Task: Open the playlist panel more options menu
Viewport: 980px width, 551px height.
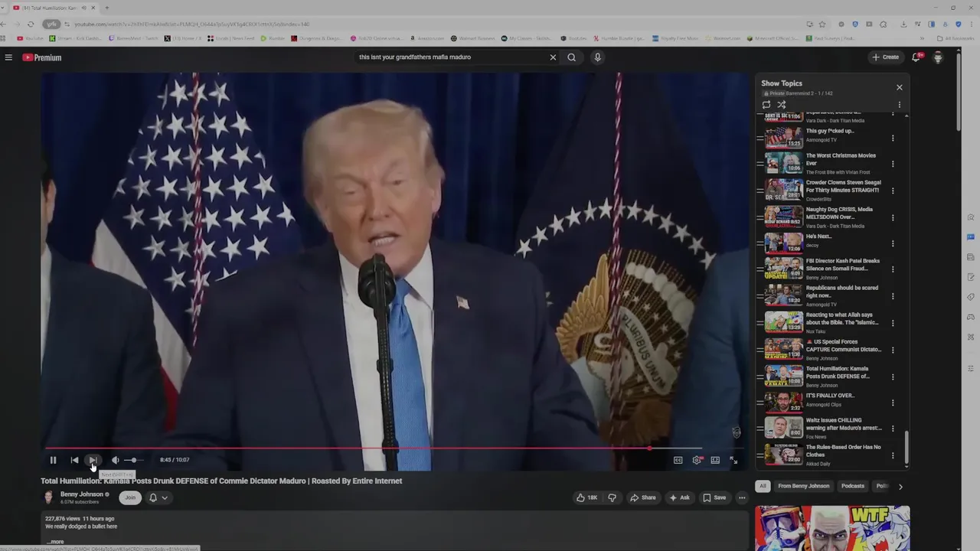Action: (x=900, y=105)
